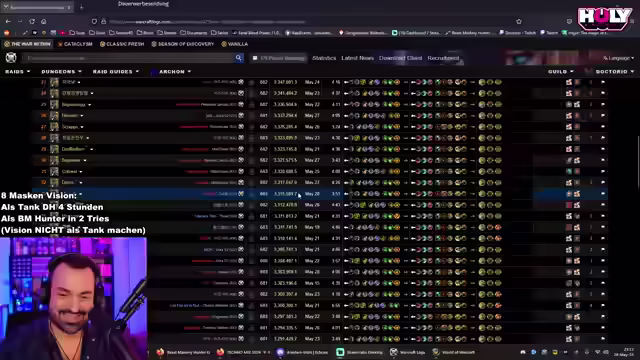
Task: Reload the page with the refresh icon
Action: pos(32,21)
